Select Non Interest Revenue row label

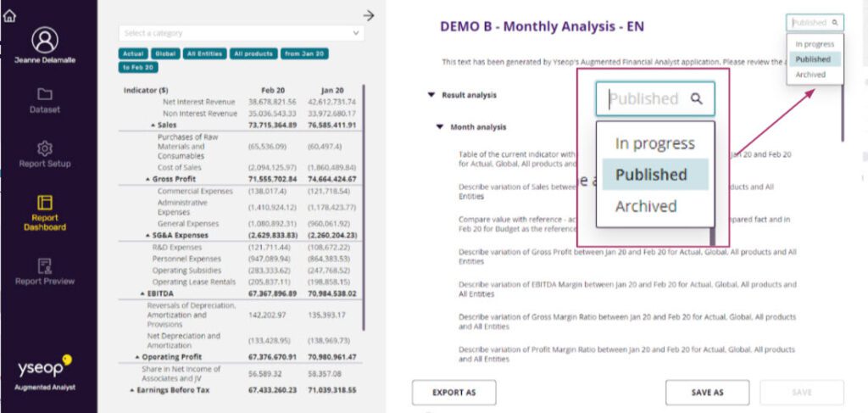199,114
